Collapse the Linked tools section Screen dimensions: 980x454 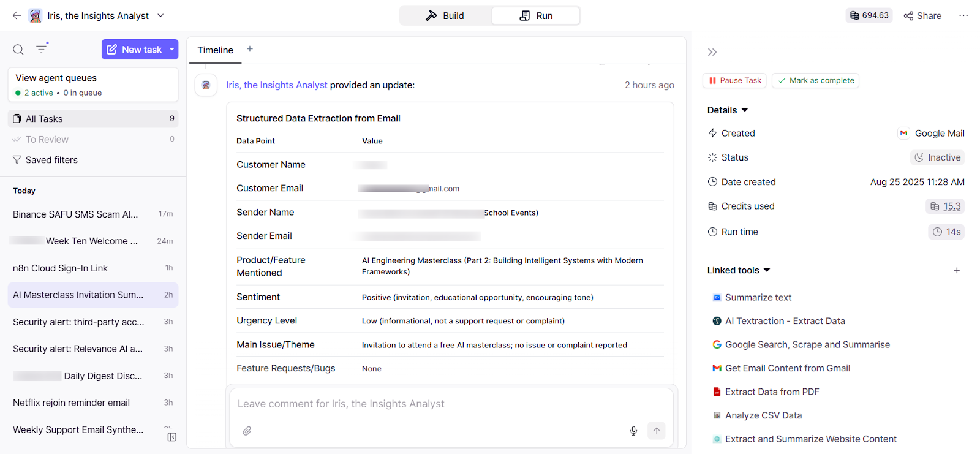click(739, 270)
